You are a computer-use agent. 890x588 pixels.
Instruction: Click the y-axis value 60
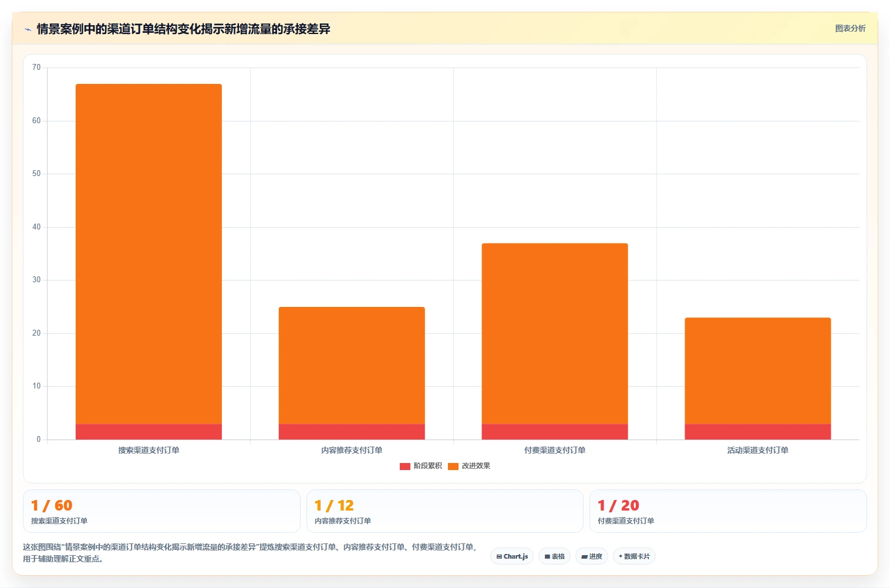coord(36,121)
